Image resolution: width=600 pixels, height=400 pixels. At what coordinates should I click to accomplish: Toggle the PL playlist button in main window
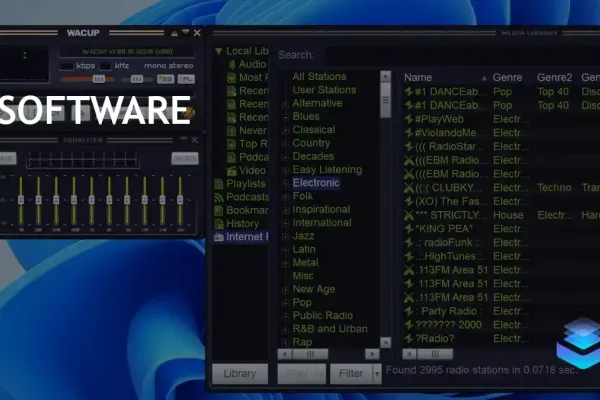pyautogui.click(x=186, y=79)
